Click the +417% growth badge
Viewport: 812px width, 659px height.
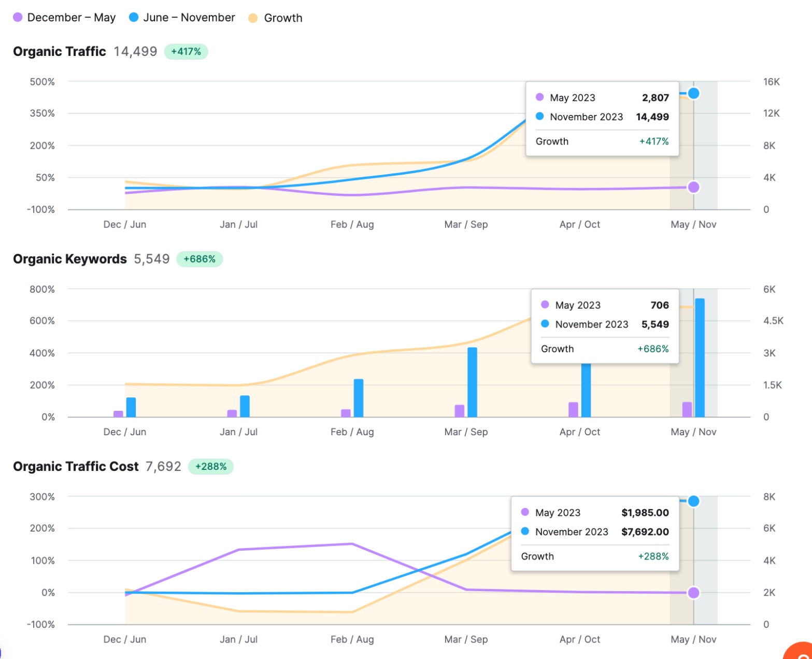tap(187, 51)
